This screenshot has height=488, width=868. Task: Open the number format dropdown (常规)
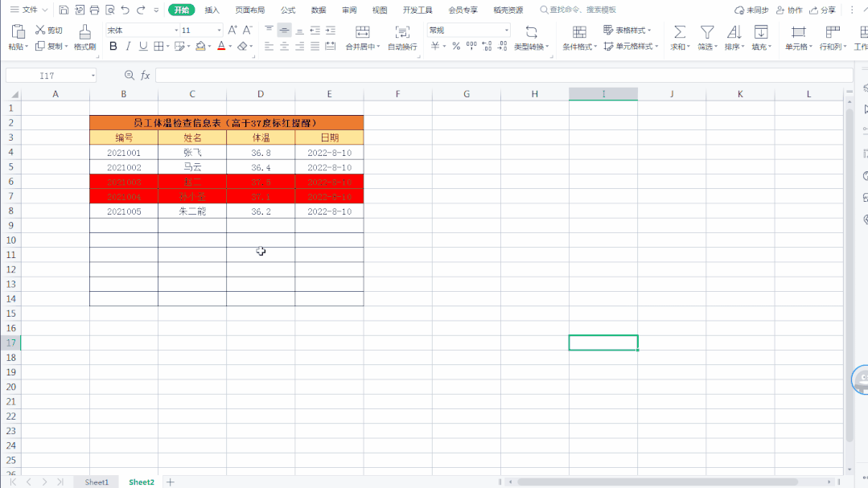pos(506,31)
